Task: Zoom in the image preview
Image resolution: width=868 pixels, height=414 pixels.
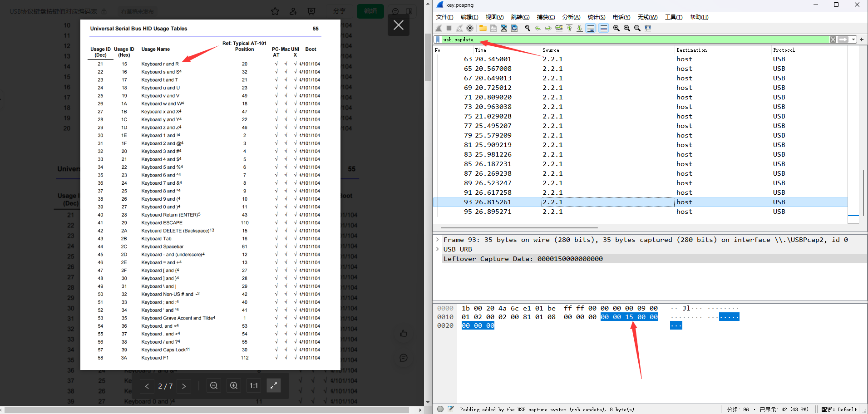Action: point(234,385)
